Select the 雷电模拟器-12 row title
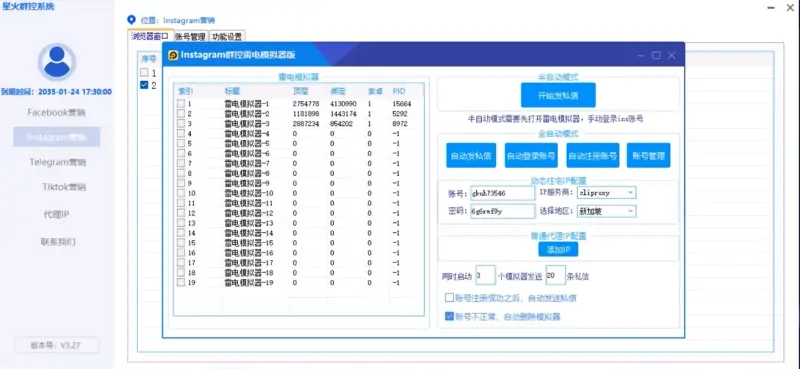Screen dimensions: 800x369 [249, 213]
